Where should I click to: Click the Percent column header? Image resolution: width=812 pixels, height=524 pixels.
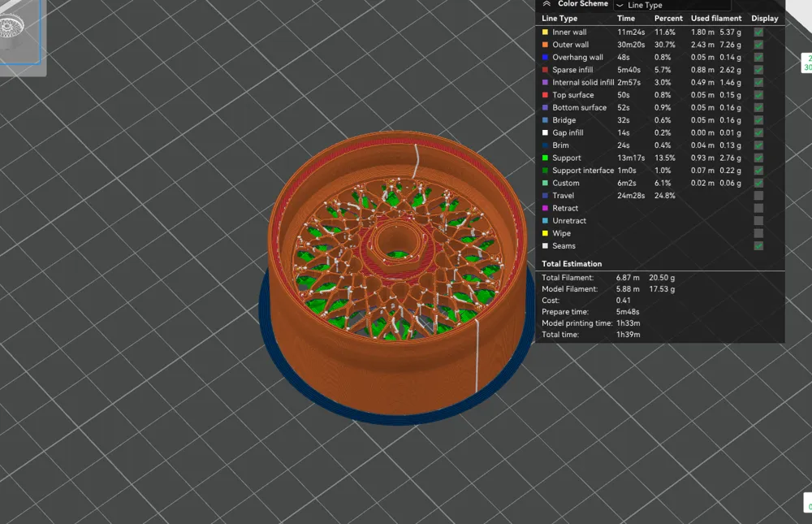[x=668, y=18]
